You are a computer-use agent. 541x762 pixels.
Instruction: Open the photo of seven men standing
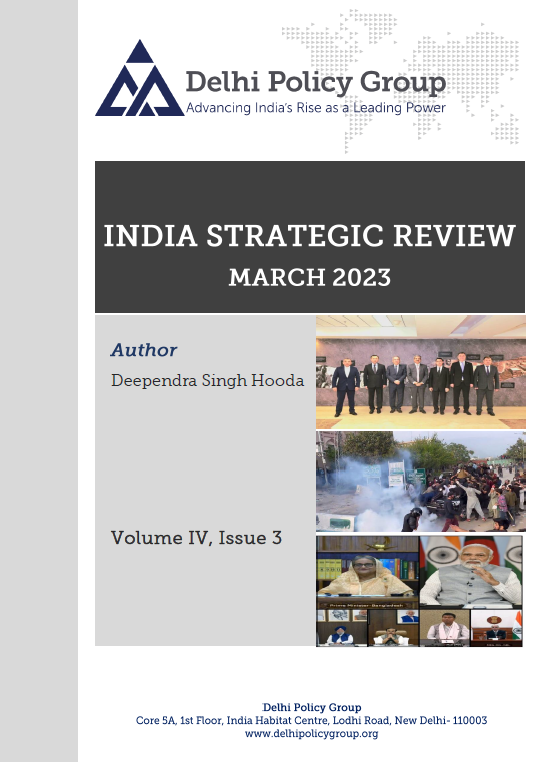tap(420, 372)
